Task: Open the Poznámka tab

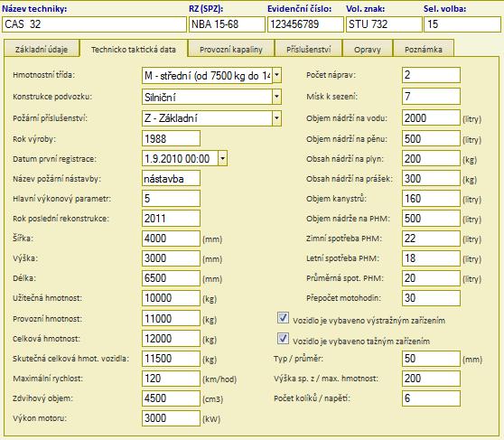Action: pyautogui.click(x=424, y=49)
